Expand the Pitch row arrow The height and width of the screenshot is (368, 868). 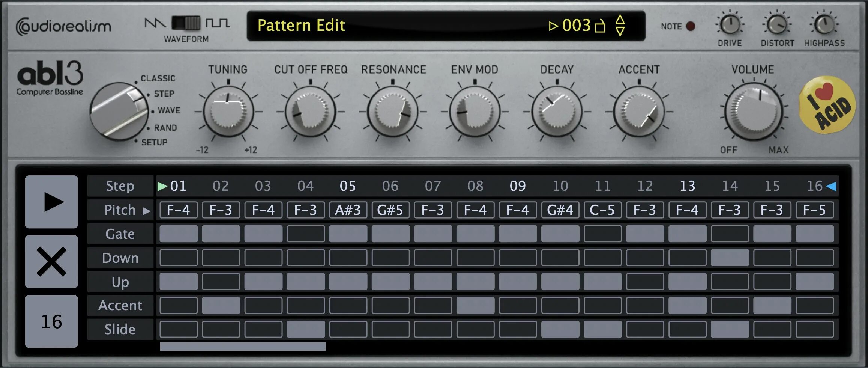(x=147, y=211)
